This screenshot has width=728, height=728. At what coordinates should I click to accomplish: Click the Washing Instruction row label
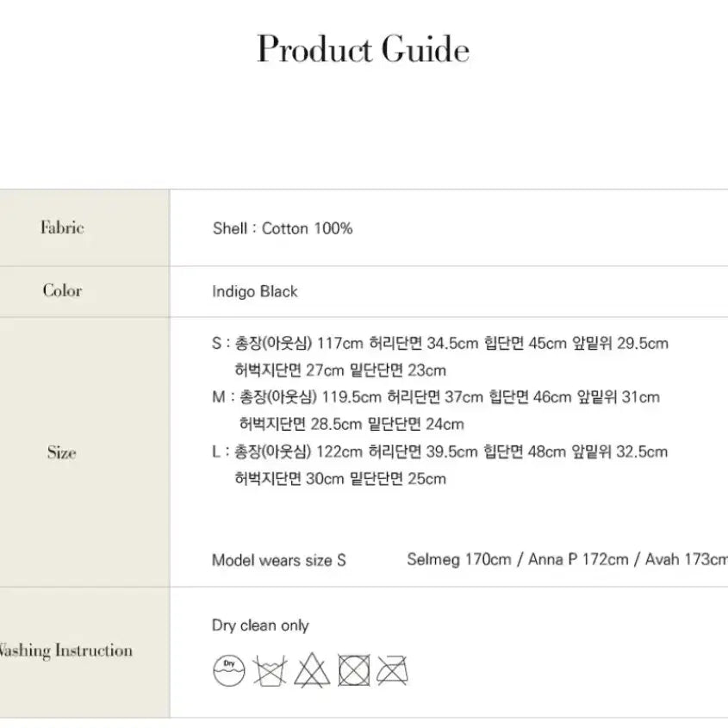point(65,650)
